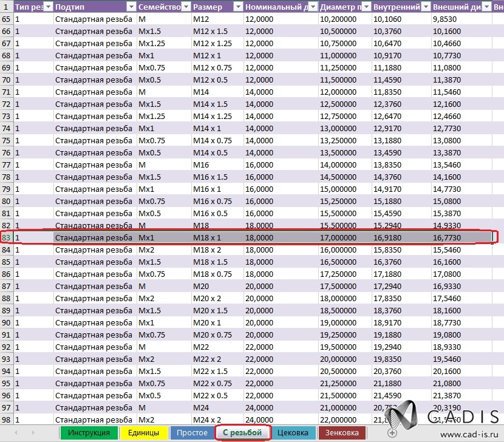This screenshot has width=504, height=442.
Task: Open the Номинальный д column filter dropdown
Action: point(313,7)
